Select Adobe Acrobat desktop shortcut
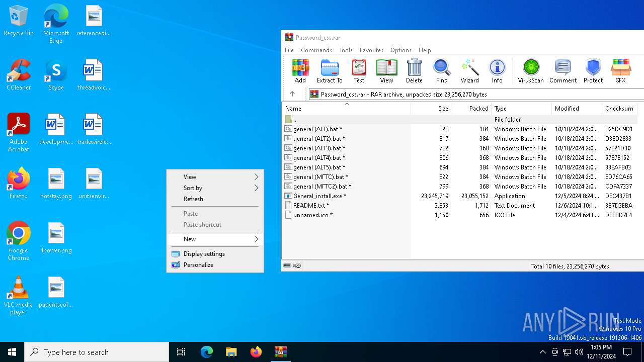Viewport: 644px width, 362px height. [19, 133]
